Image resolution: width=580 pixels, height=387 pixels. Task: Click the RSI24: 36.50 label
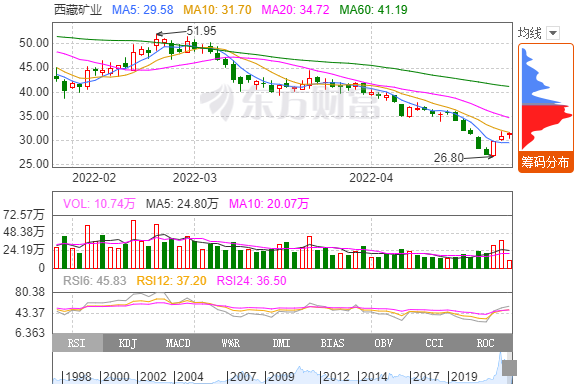(252, 280)
